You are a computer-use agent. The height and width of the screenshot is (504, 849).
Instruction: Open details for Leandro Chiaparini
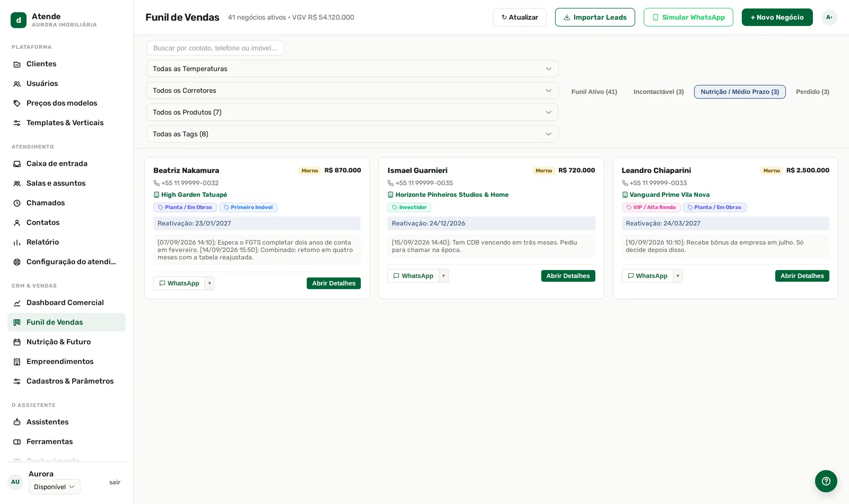(x=802, y=276)
